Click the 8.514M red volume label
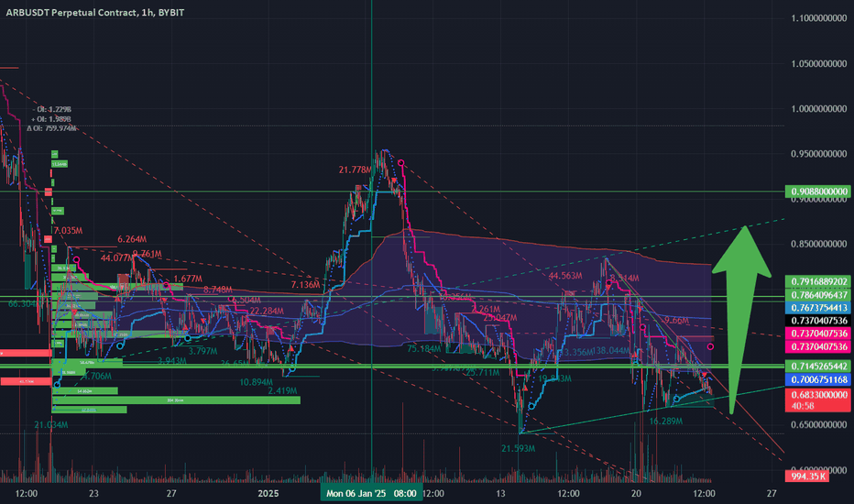The image size is (854, 504). (625, 279)
